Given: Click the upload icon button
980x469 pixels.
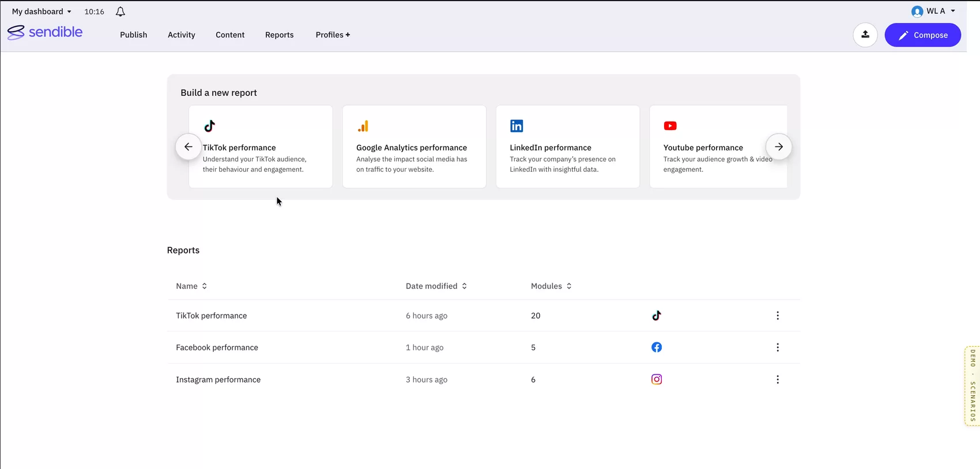Looking at the screenshot, I should pos(865,35).
